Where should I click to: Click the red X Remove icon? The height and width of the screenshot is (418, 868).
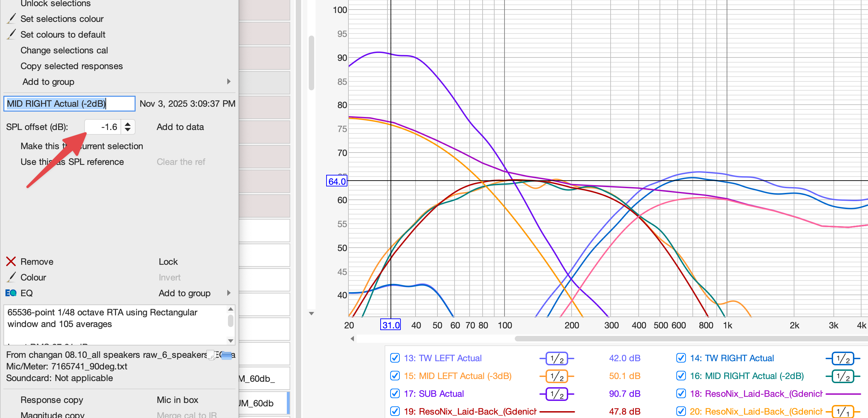coord(11,262)
